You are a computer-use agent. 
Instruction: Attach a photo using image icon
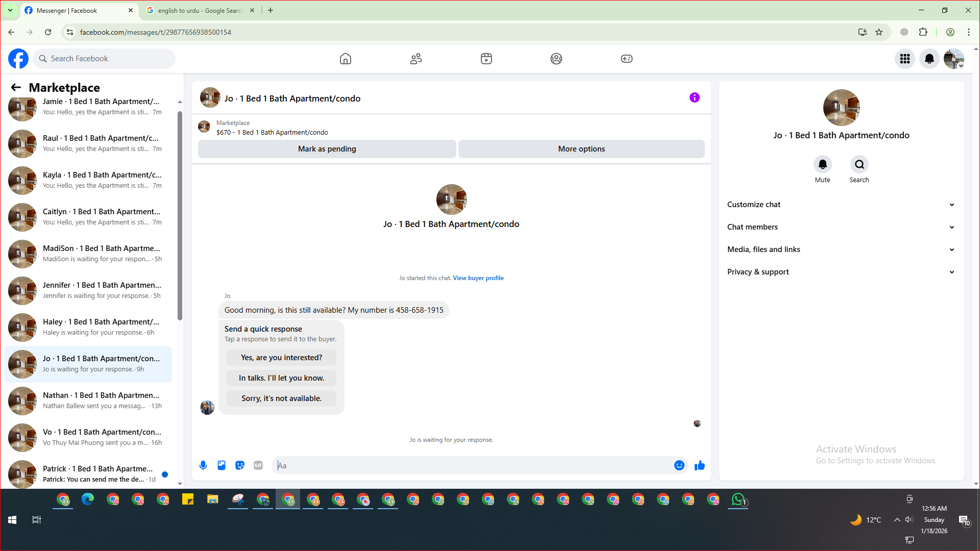coord(222,465)
